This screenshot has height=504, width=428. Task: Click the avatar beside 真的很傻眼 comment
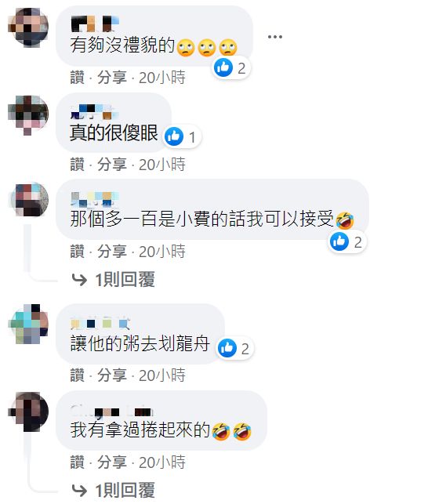point(28,114)
